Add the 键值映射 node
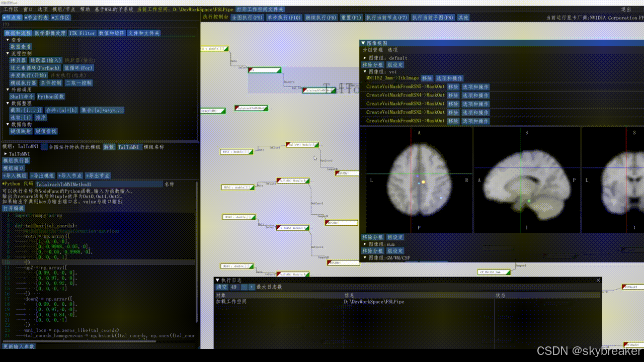The height and width of the screenshot is (362, 644). point(21,131)
